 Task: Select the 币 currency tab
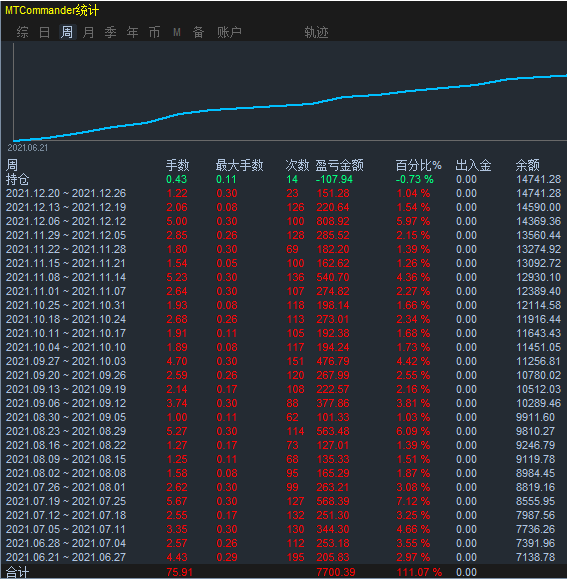click(x=154, y=32)
